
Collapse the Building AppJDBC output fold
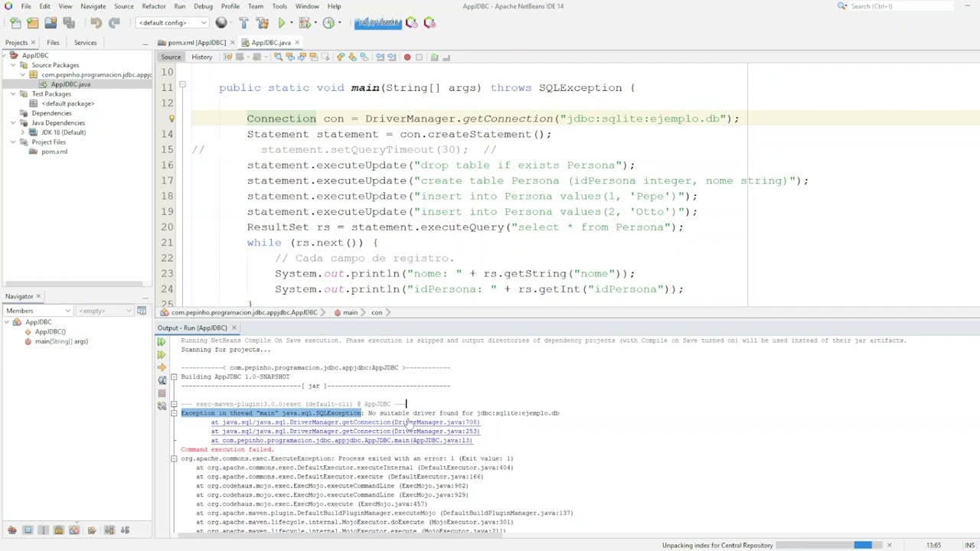174,377
